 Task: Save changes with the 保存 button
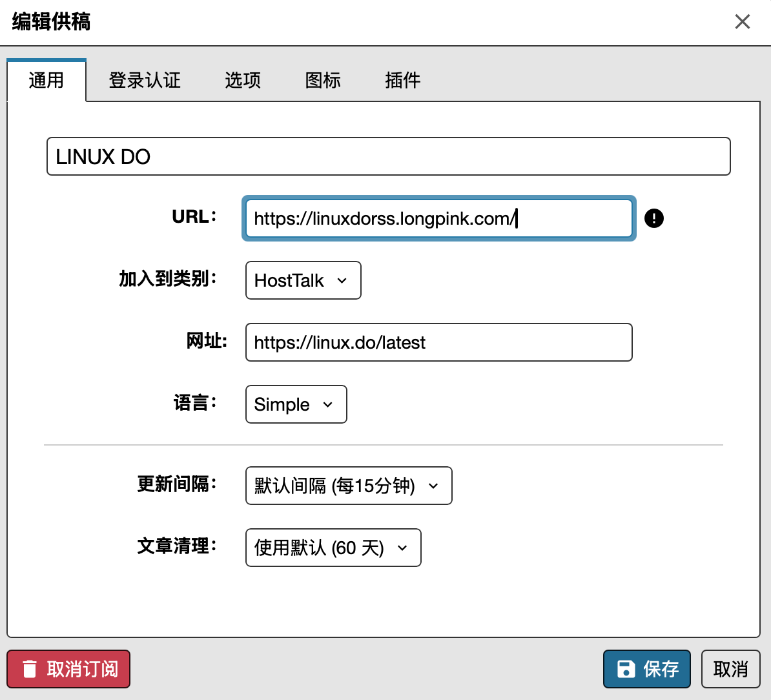click(646, 669)
